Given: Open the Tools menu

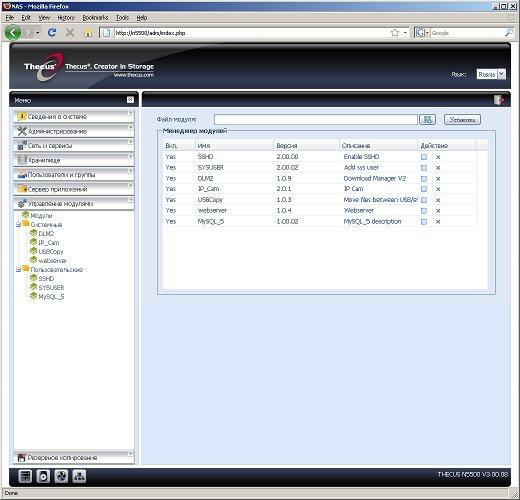Looking at the screenshot, I should tap(122, 18).
